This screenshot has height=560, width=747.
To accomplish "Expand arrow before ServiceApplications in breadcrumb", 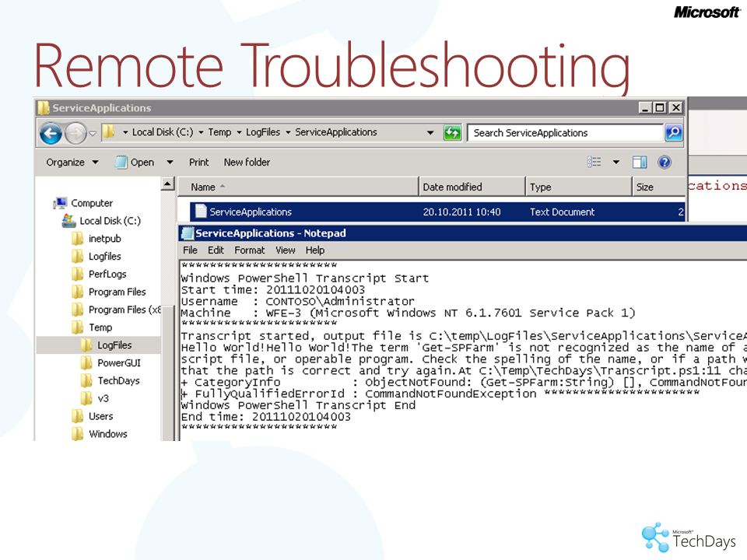I will coord(288,132).
